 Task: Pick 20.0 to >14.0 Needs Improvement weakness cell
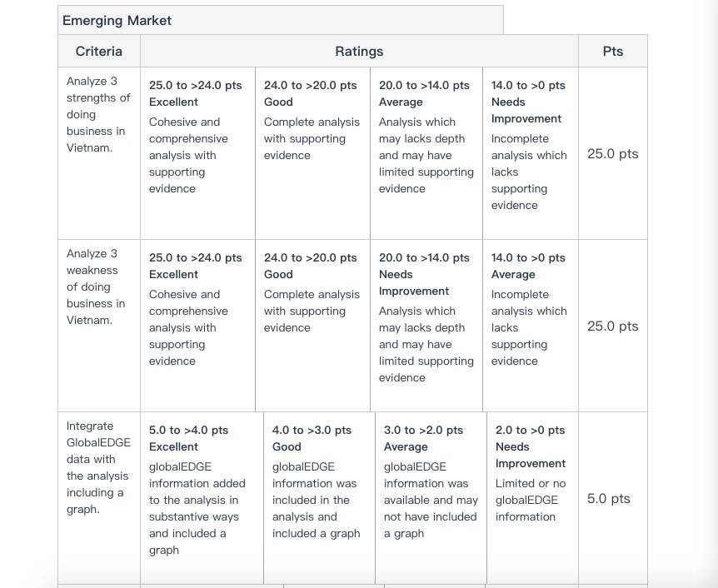point(426,326)
